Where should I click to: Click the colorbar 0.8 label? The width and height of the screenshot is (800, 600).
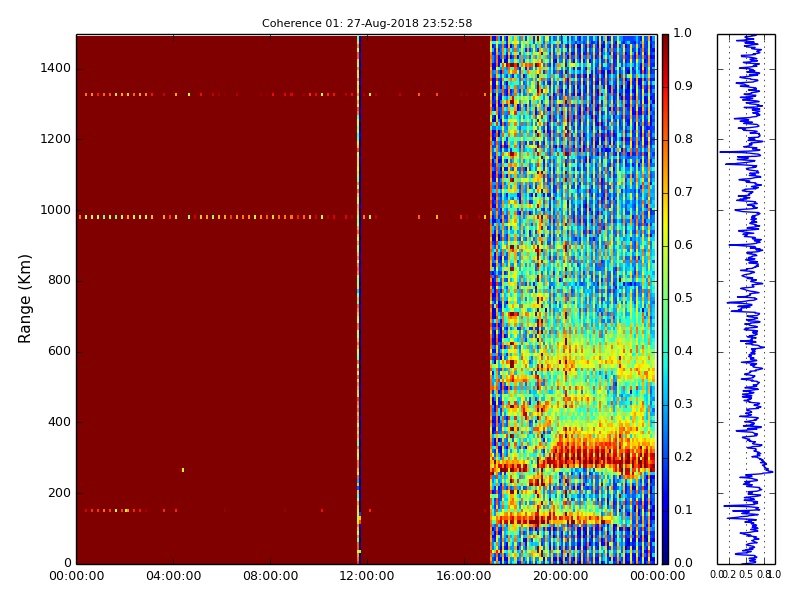[683, 139]
